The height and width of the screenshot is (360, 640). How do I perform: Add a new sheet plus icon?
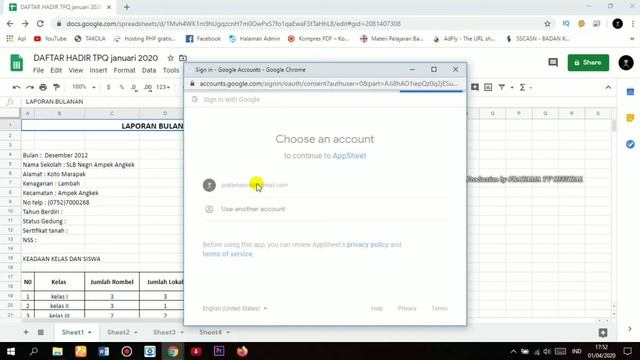[x=26, y=332]
